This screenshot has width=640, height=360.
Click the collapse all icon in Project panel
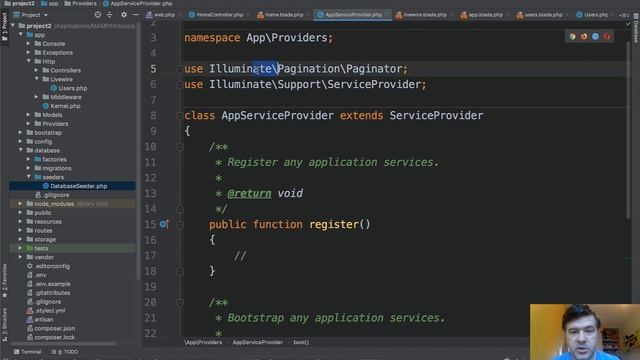tap(109, 15)
